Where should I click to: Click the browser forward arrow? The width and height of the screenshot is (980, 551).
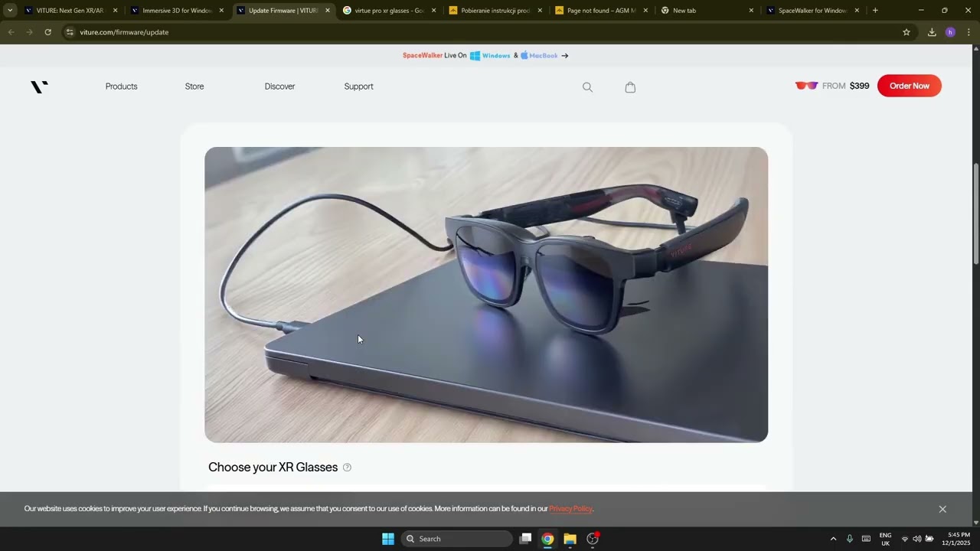(29, 32)
